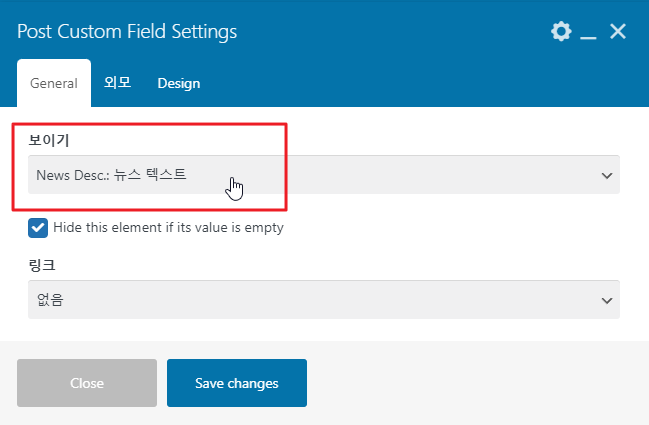The height and width of the screenshot is (425, 649).
Task: Click the 'Hide this element if its value is empty' label
Action: pyautogui.click(x=168, y=228)
